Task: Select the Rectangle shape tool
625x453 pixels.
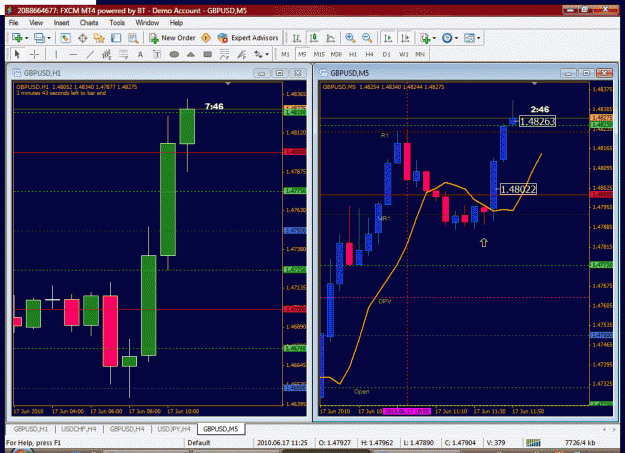Action: (208, 54)
